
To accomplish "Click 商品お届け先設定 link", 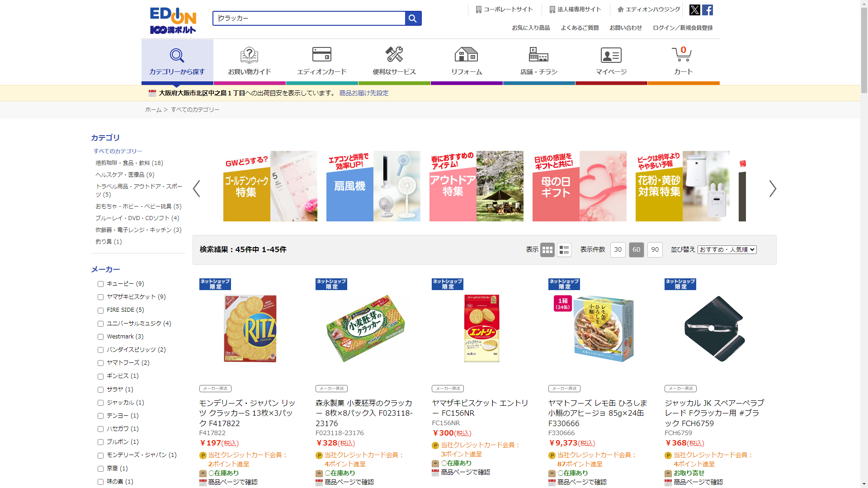I will (364, 93).
